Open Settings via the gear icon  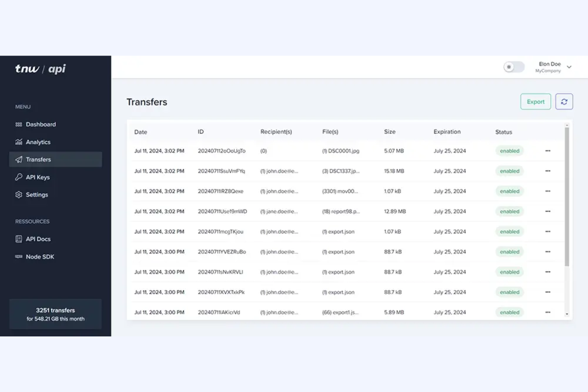18,195
